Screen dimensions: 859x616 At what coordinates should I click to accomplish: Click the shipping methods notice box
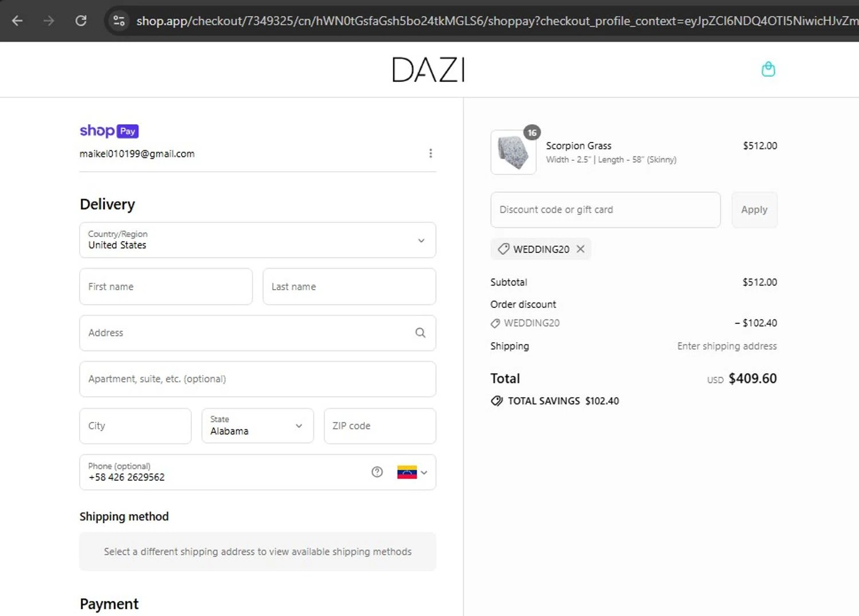258,552
